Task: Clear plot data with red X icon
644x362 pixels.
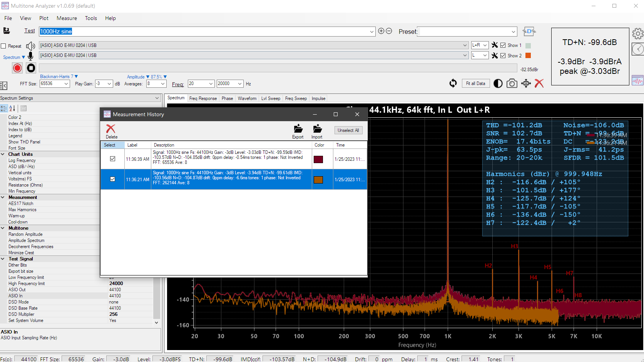Action: (539, 83)
